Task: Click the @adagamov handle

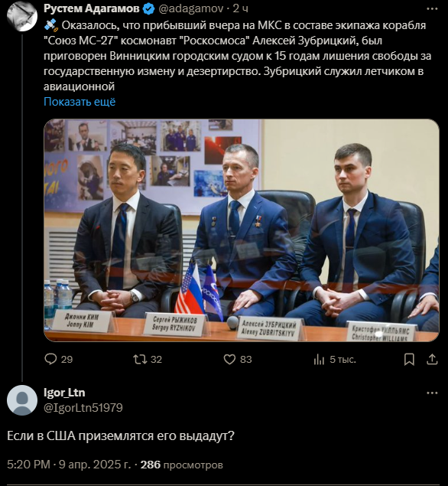Action: pos(190,8)
